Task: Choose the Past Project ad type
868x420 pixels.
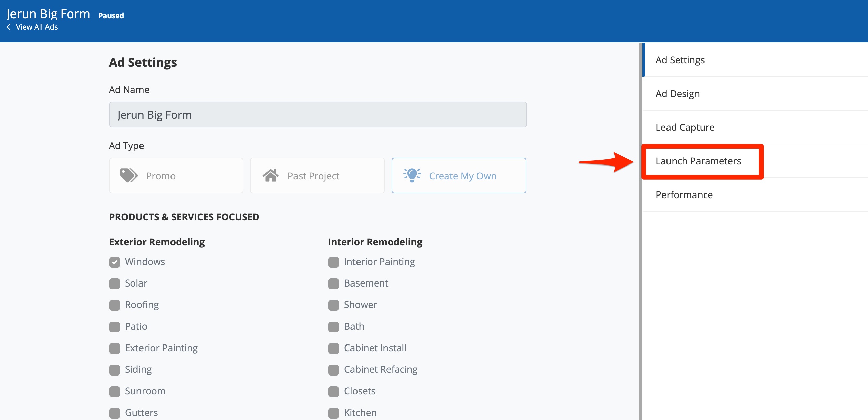Action: pos(317,176)
